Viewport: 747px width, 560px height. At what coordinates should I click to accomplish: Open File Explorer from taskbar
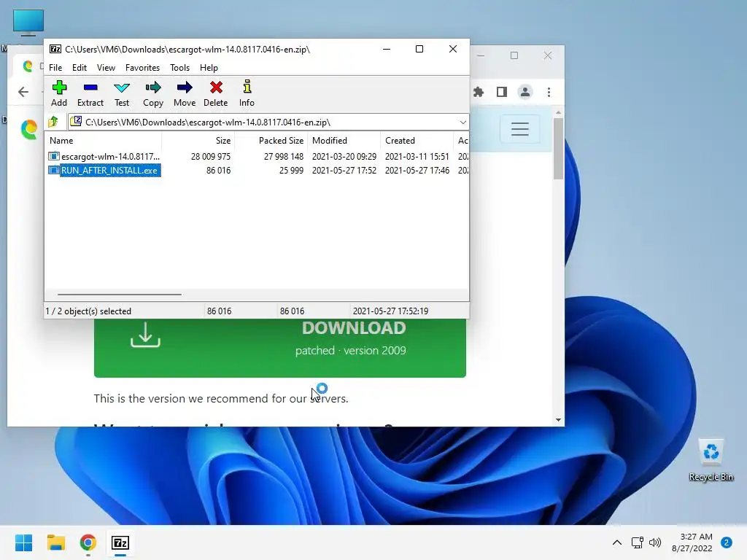(x=55, y=542)
